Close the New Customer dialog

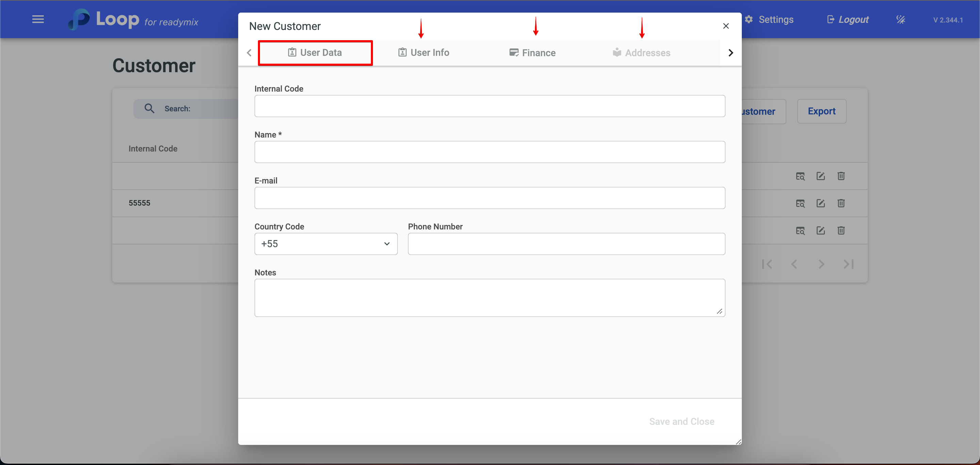725,26
